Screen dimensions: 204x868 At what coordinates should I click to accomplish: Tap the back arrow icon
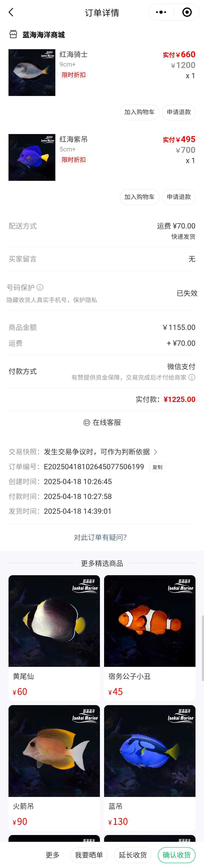point(11,12)
